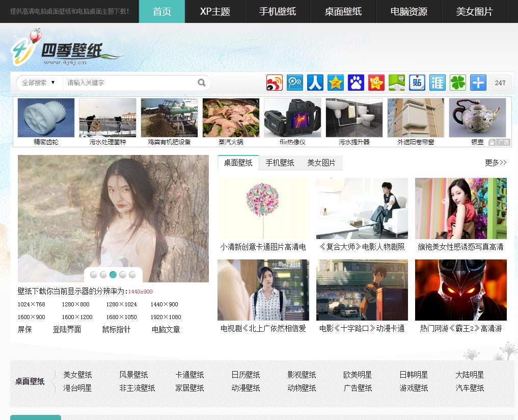Click the 更多>> link
Viewport: 518px width, 420px height.
[496, 163]
